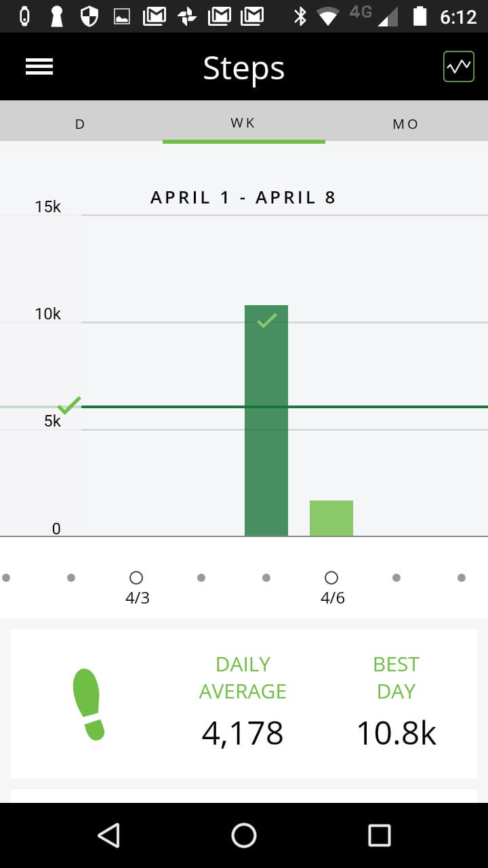The width and height of the screenshot is (488, 868).
Task: Tap the Bluetooth status icon
Action: pos(300,16)
